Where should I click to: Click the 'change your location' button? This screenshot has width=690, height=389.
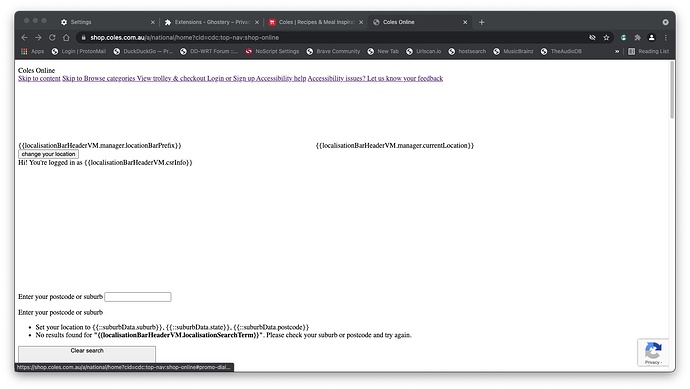click(x=48, y=154)
